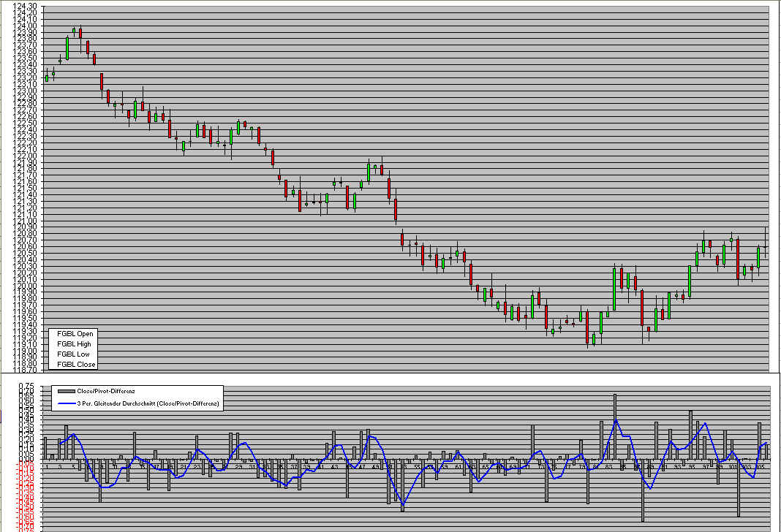Click x-axis label 101 in lower chart

pyautogui.click(x=733, y=467)
